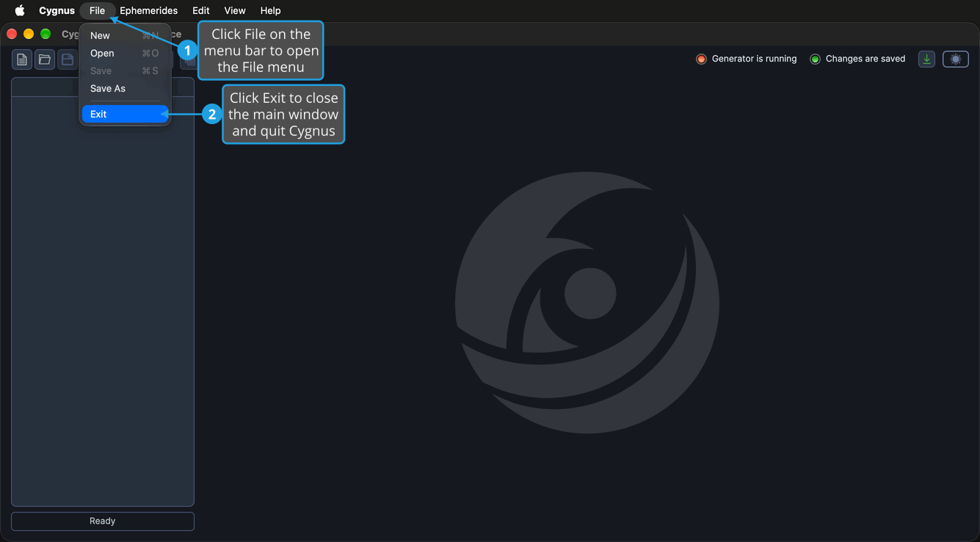Click the green download arrow icon
The height and width of the screenshot is (542, 980).
926,59
